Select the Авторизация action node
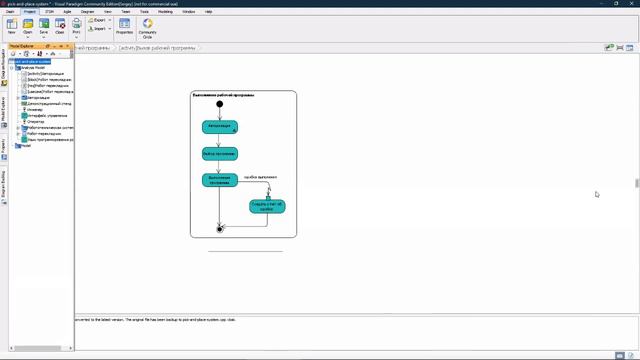This screenshot has width=640, height=360. point(220,127)
